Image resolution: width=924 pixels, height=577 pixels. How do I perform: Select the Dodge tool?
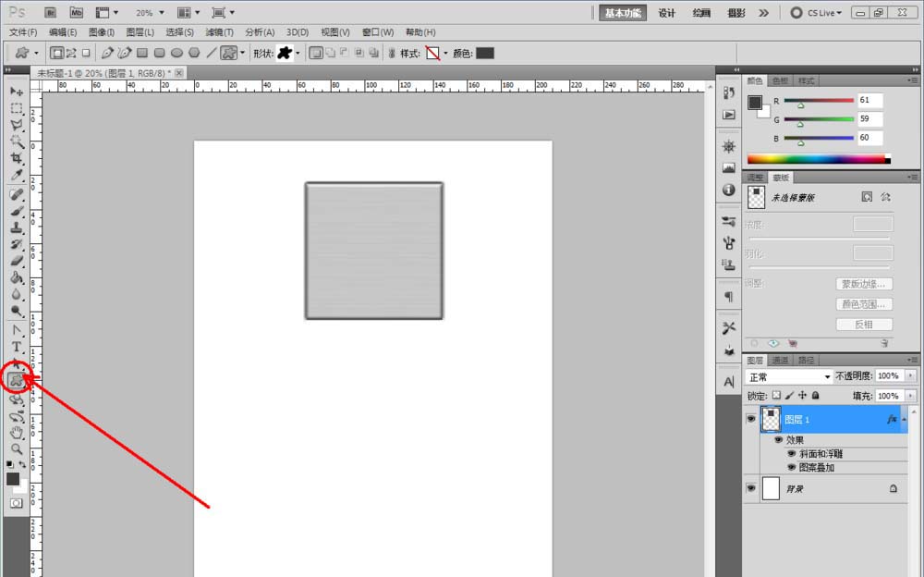(17, 311)
